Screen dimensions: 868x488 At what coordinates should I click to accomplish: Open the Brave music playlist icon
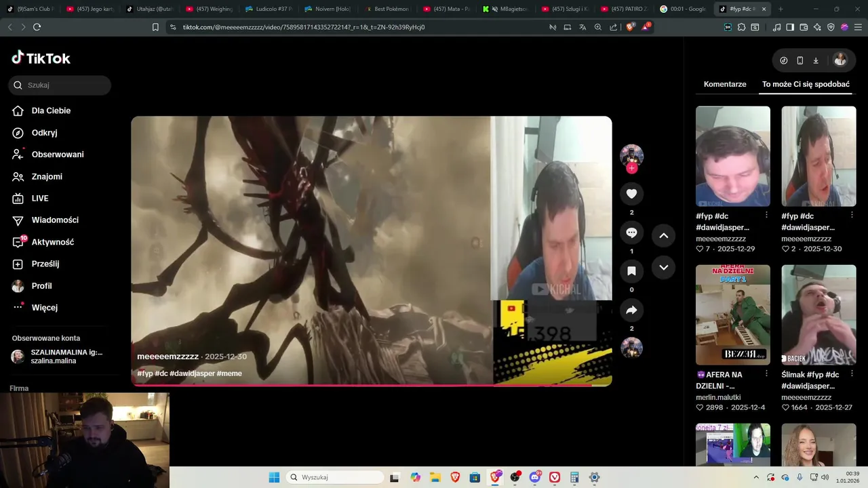tap(777, 27)
